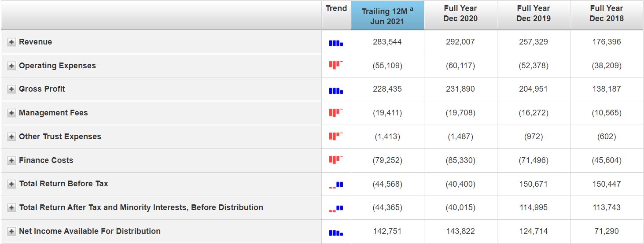
Task: Open the Gross Profit trend sparkline
Action: (336, 90)
